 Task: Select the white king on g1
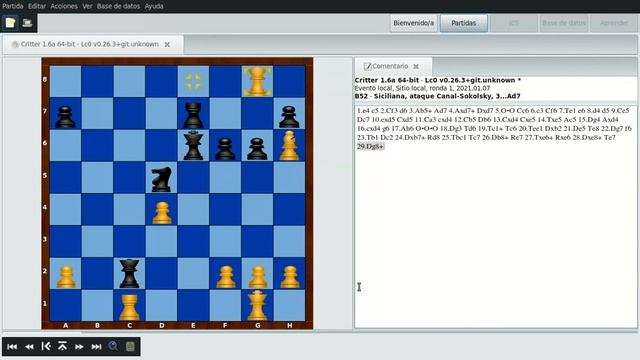257,305
